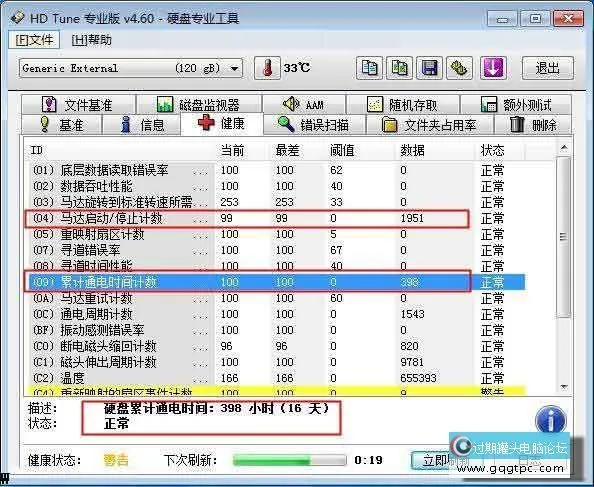This screenshot has height=487, width=594.
Task: Click the copy screenshot to clipboard icon
Action: [x=399, y=68]
